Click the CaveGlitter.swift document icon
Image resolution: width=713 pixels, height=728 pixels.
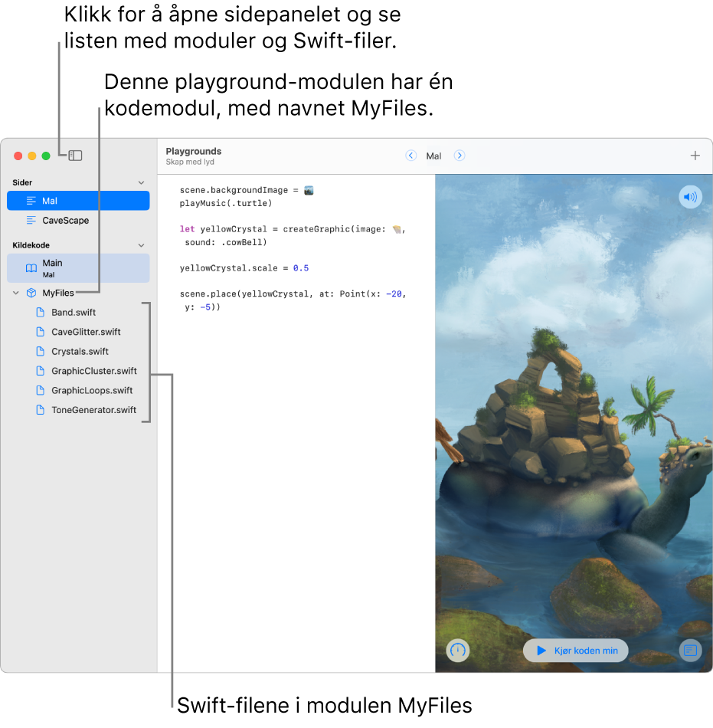(x=41, y=332)
